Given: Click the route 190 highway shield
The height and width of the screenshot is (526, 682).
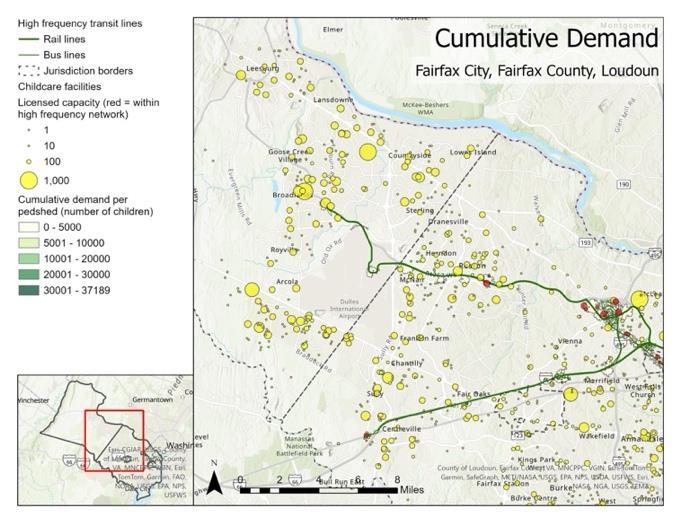Looking at the screenshot, I should [623, 185].
